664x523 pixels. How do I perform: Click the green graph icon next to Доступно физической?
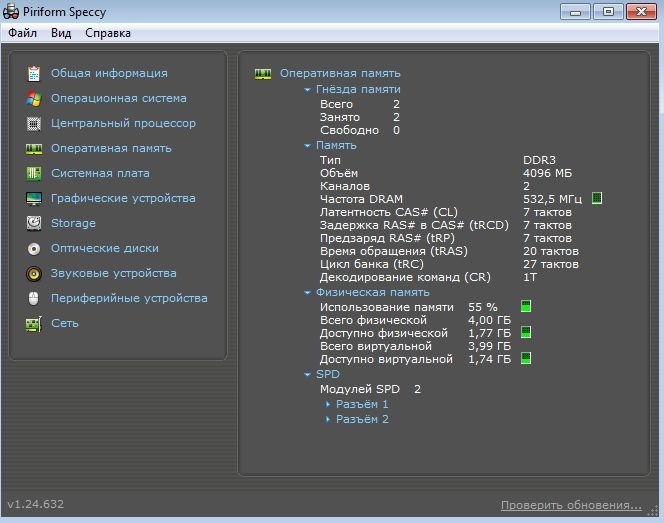tap(526, 332)
